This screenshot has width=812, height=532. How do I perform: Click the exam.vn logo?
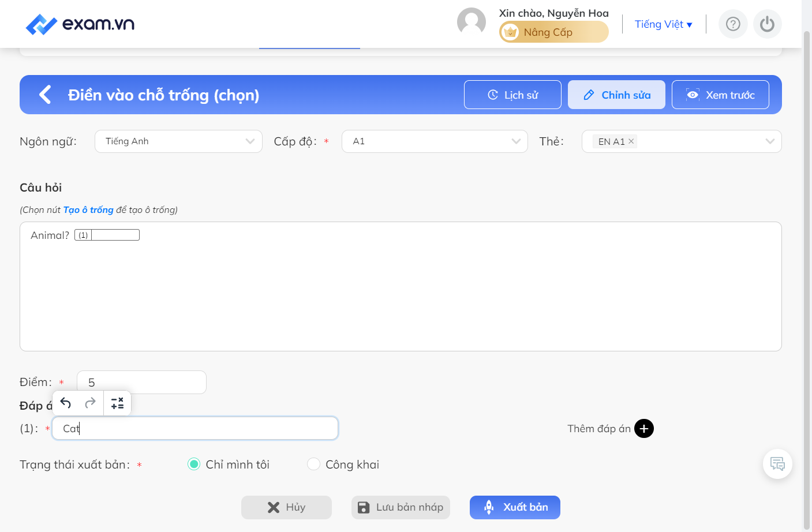(x=80, y=24)
